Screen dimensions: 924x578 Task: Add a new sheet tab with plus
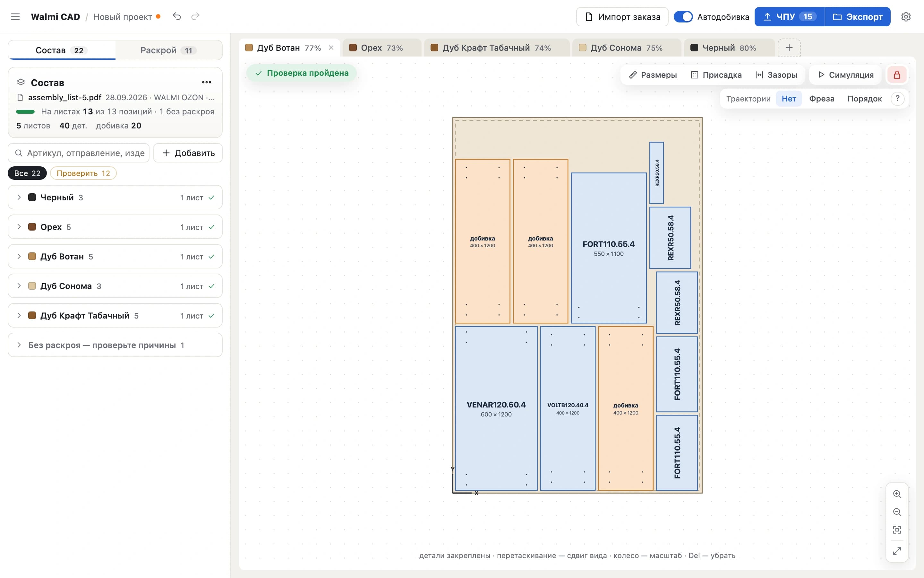tap(789, 48)
